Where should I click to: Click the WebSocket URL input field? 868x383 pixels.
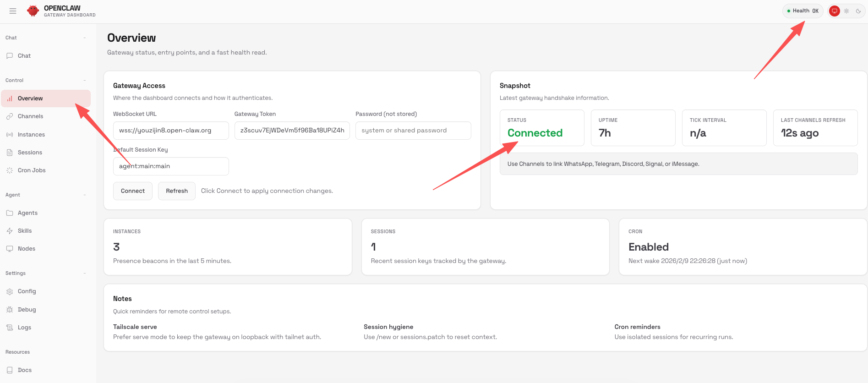click(171, 131)
